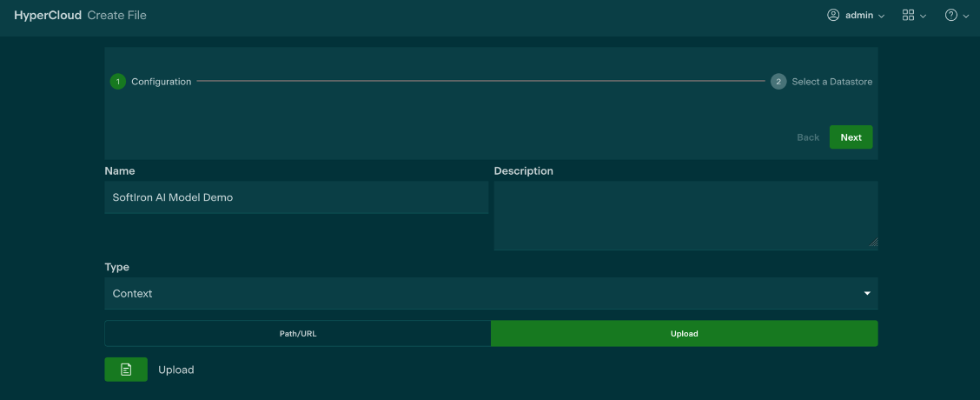The width and height of the screenshot is (980, 400).
Task: Expand the chevron next to grid icon
Action: pos(923,17)
